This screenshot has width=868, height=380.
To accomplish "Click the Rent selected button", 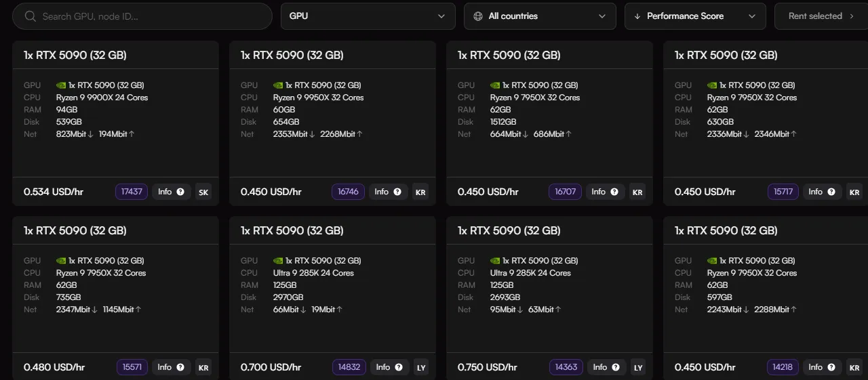I will point(821,16).
